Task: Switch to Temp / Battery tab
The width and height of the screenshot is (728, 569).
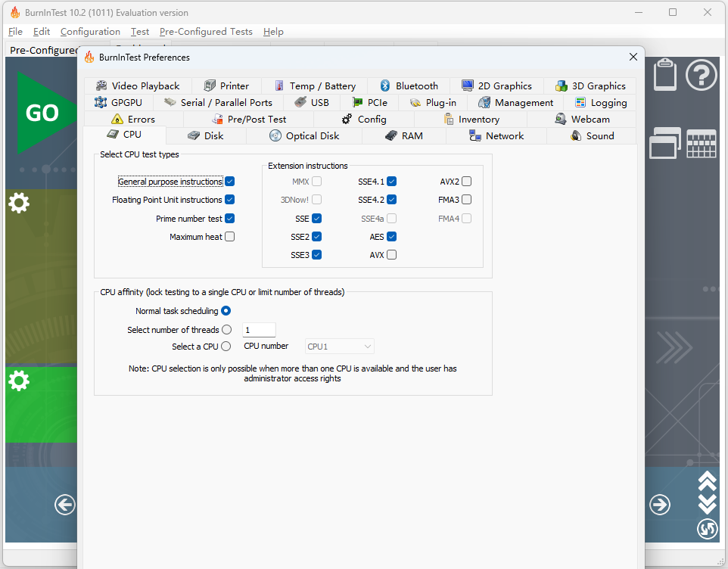Action: (315, 86)
